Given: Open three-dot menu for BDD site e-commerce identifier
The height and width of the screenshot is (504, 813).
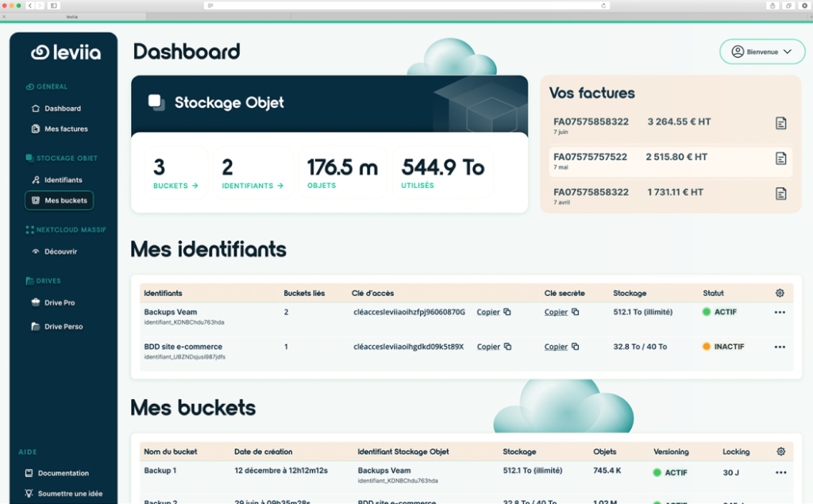Looking at the screenshot, I should click(780, 347).
